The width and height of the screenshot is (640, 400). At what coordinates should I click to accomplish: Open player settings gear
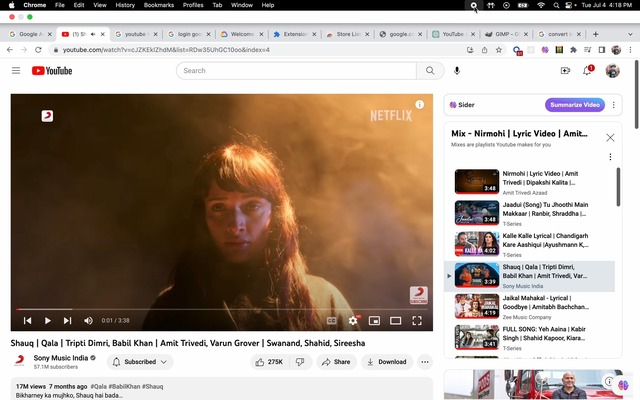click(x=353, y=320)
